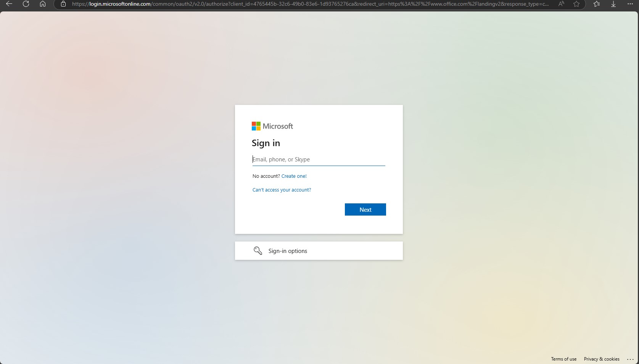Open browser Settings and more menu
Image resolution: width=639 pixels, height=364 pixels.
630,4
